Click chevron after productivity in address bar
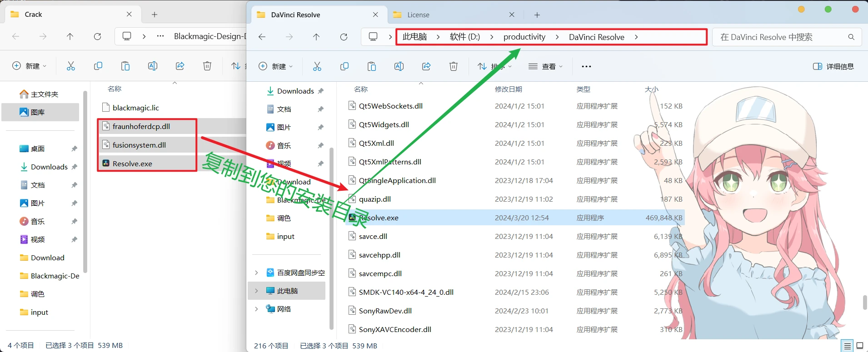 tap(557, 37)
